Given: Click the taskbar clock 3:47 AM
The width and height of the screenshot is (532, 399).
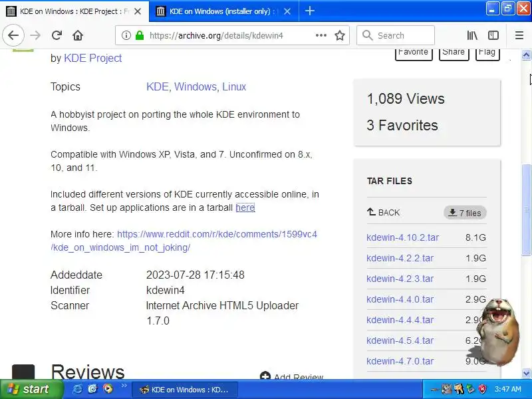Looking at the screenshot, I should click(x=507, y=389).
